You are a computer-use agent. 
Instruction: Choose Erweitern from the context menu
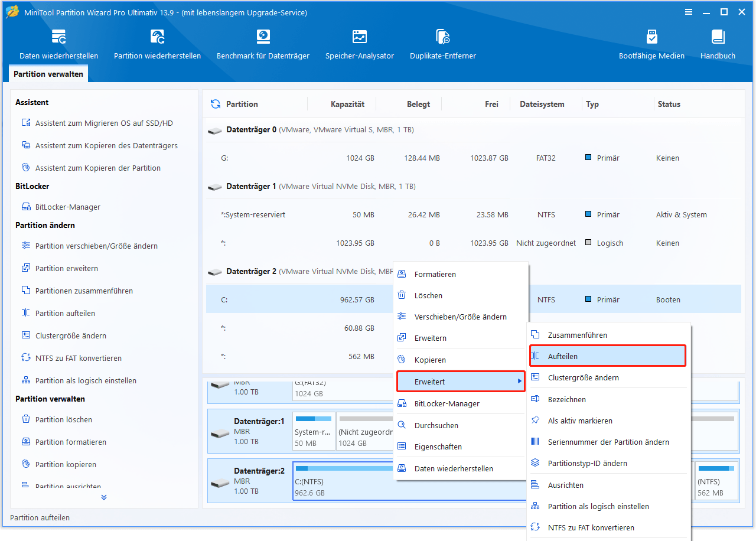click(460, 338)
